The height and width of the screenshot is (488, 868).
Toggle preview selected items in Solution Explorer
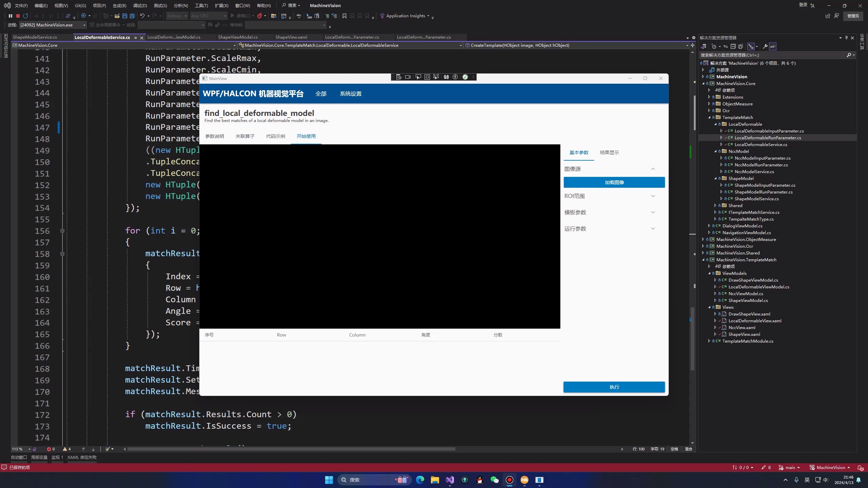point(773,46)
